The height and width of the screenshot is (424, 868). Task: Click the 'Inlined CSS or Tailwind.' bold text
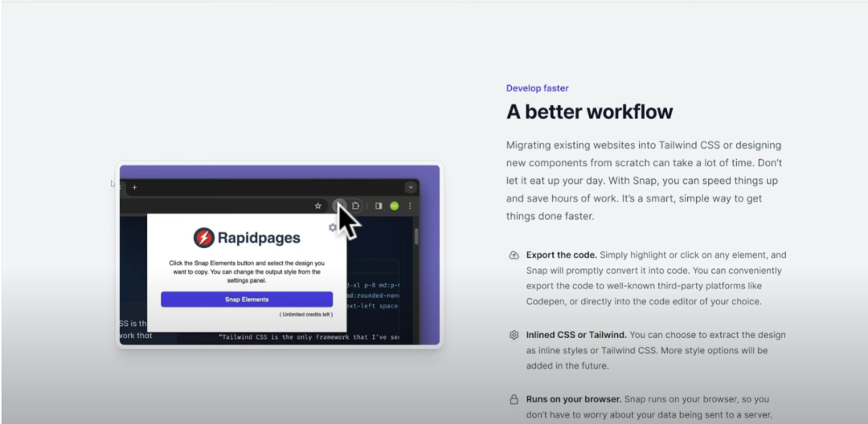(576, 335)
